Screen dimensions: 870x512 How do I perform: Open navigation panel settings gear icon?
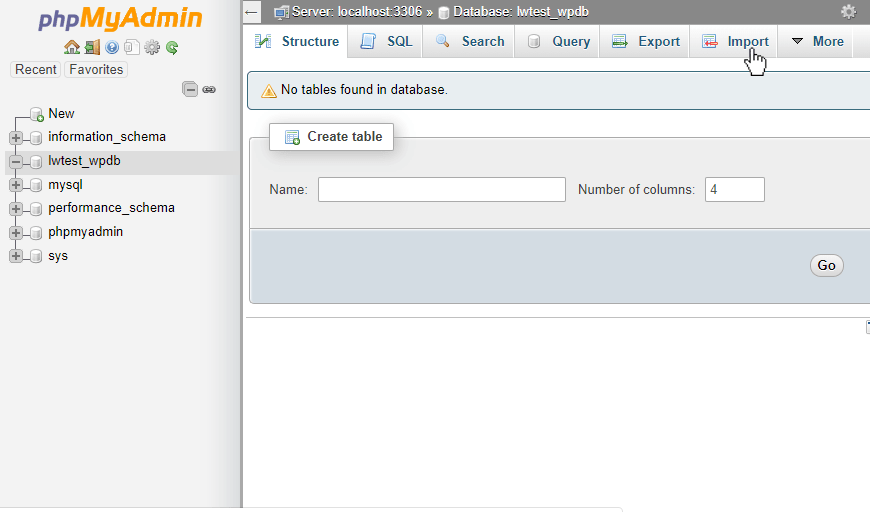point(152,48)
